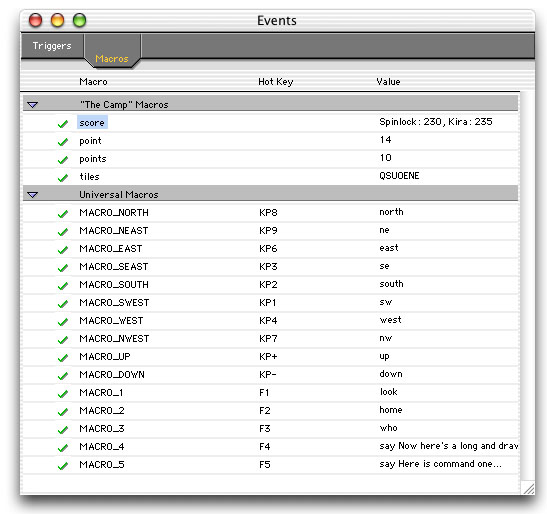The image size is (547, 514).
Task: Click the green check beside MACRO_1
Action: (x=63, y=394)
